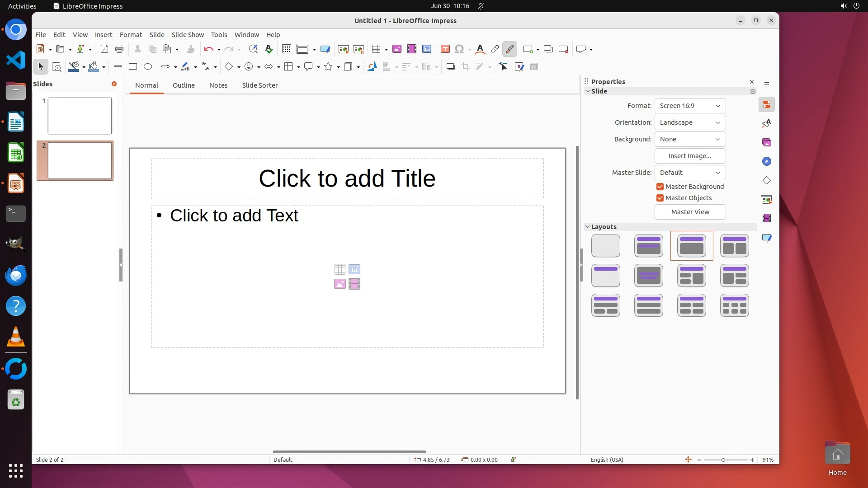Open the Orientation dropdown showing Landscape

coord(690,122)
